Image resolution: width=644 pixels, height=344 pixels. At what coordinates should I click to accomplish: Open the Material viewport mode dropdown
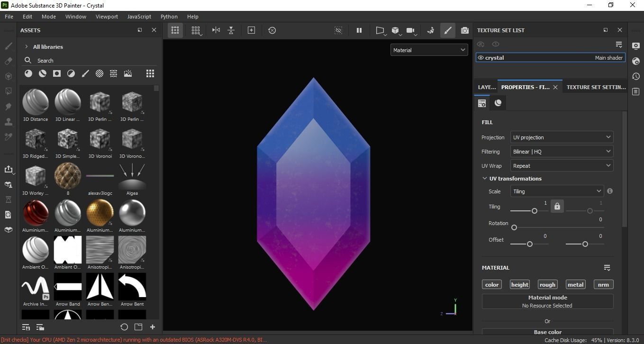point(429,50)
